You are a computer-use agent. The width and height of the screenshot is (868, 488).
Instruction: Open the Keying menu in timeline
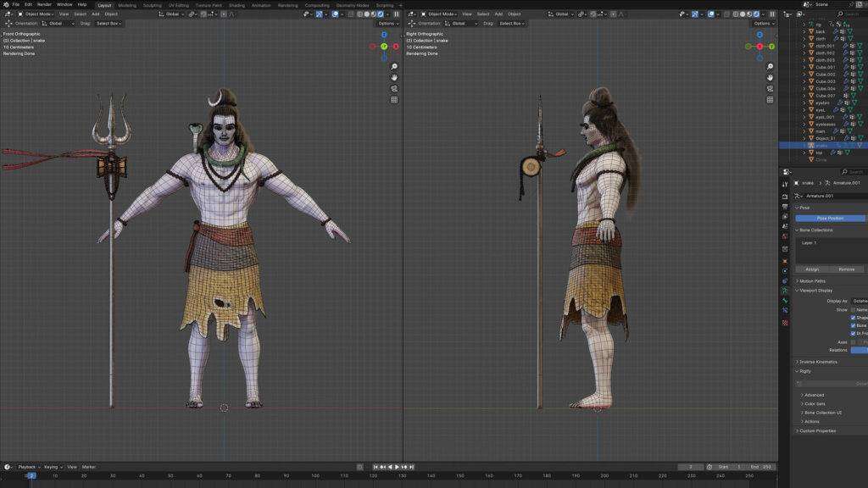point(53,467)
